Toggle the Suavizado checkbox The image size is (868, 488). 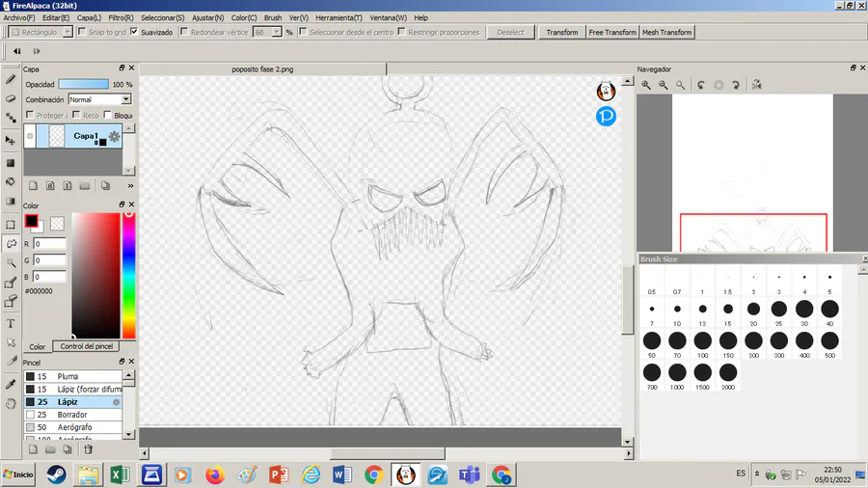point(134,32)
